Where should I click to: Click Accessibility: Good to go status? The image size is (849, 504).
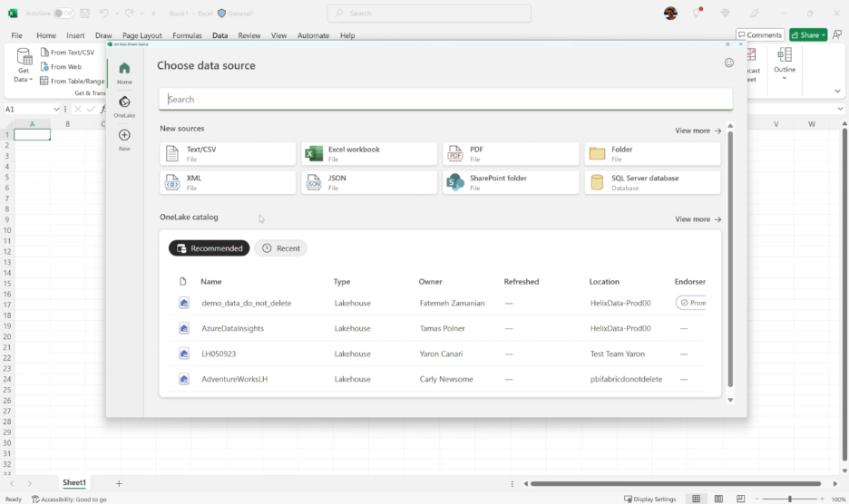coord(69,499)
